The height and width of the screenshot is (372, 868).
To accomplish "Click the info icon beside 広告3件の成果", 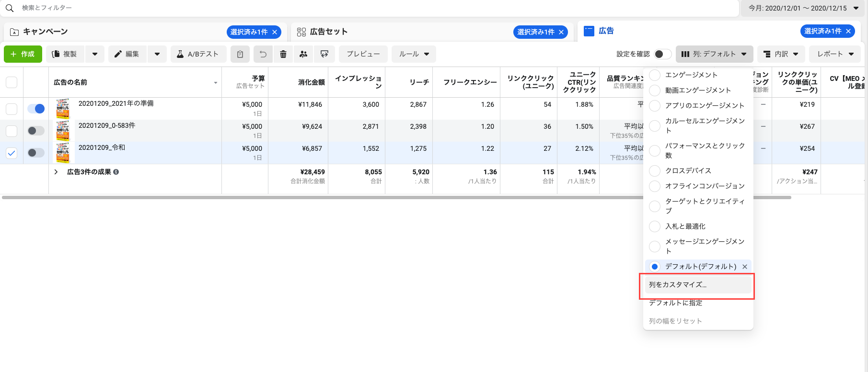I will [116, 172].
